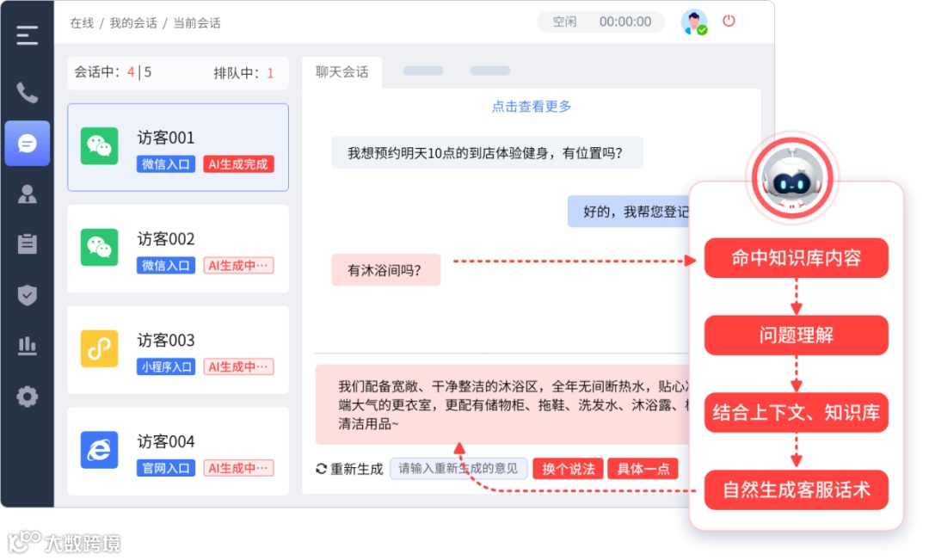929x560 pixels.
Task: Click the message about 预约明天10点
Action: [487, 153]
